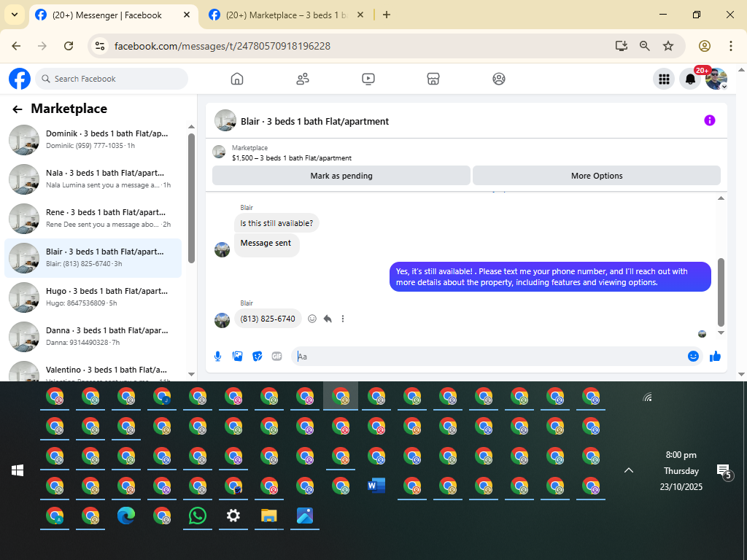Image resolution: width=747 pixels, height=560 pixels.
Task: Open the Marketplace storefront icon
Action: (433, 79)
